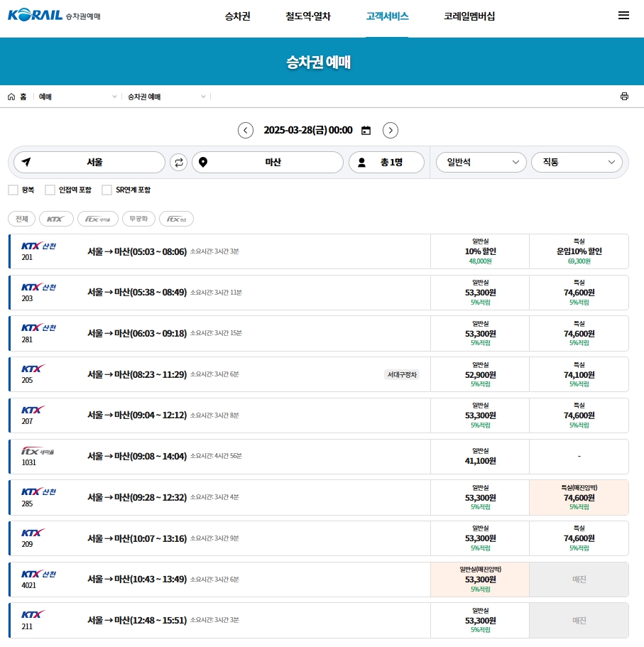Enable 인접역 포함 checkbox

(50, 190)
